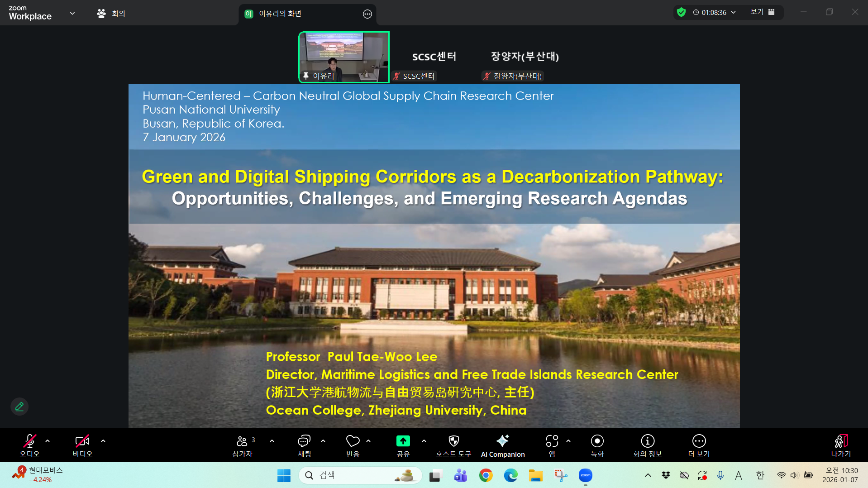Unmute the audio microphone
Screen dimensions: 868x488
(x=29, y=441)
